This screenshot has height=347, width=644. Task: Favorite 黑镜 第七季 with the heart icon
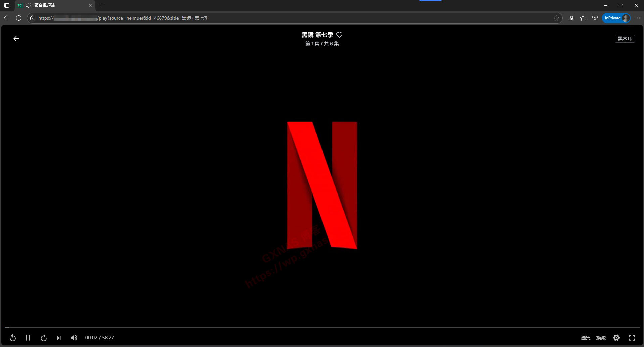coord(339,35)
